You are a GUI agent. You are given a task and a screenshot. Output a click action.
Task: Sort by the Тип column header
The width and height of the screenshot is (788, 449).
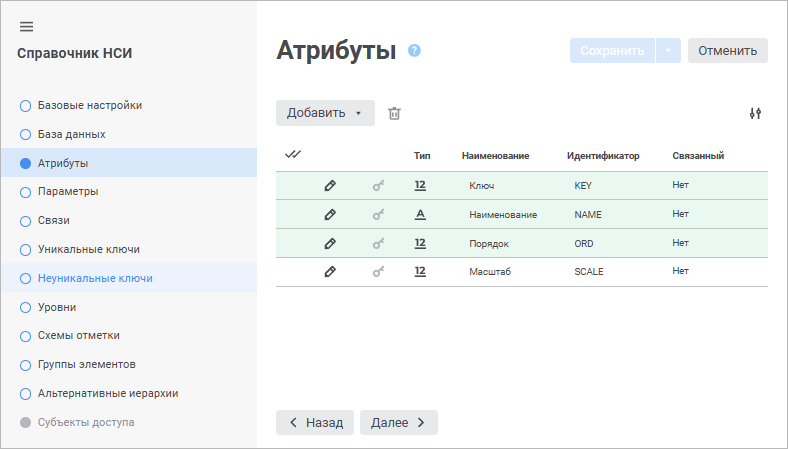click(422, 156)
